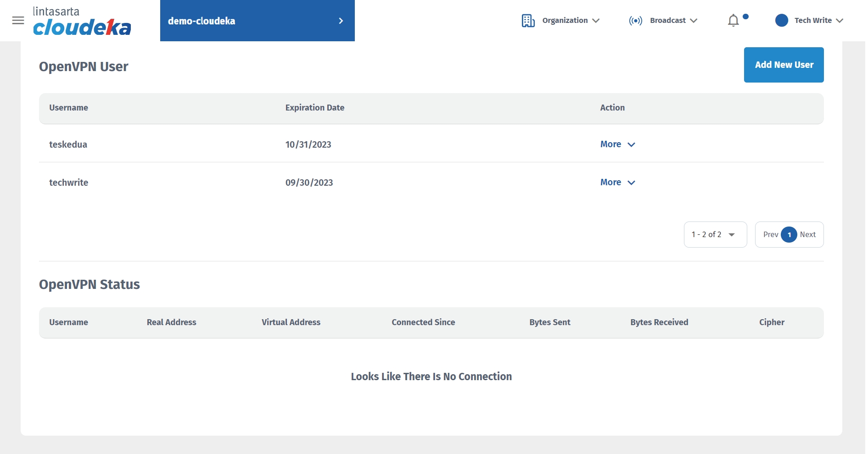Open the hamburger sidebar menu

18,20
